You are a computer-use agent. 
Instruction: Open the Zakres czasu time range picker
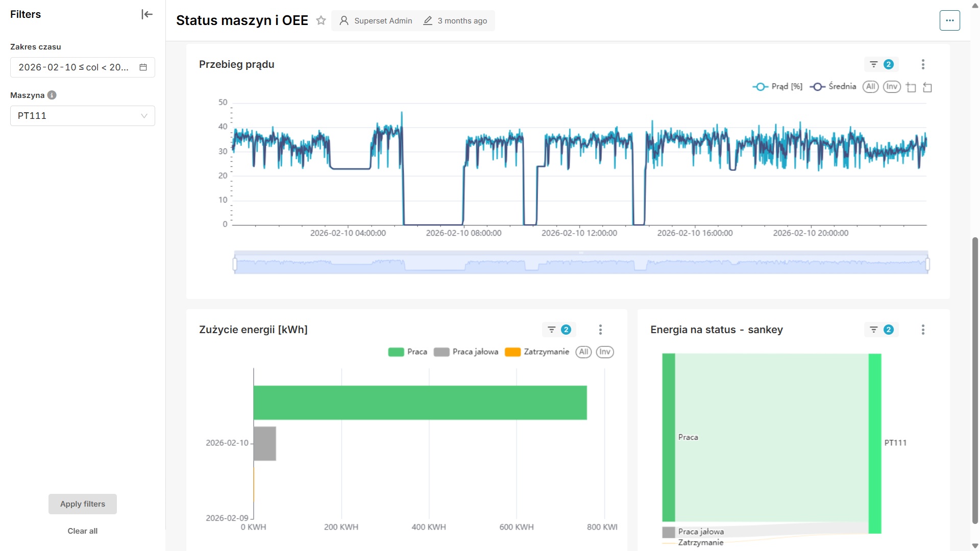coord(83,67)
